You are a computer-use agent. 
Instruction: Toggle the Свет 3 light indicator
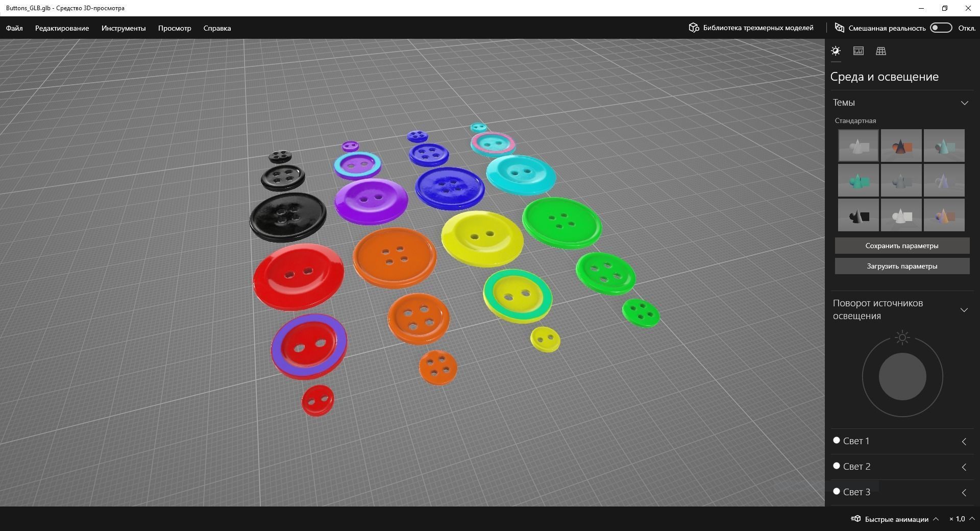coord(836,491)
